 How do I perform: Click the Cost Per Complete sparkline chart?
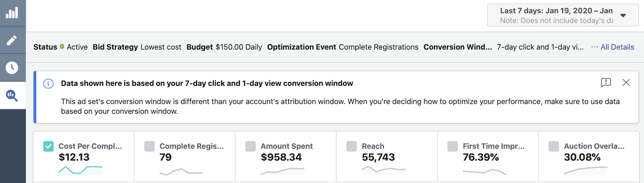click(x=80, y=170)
